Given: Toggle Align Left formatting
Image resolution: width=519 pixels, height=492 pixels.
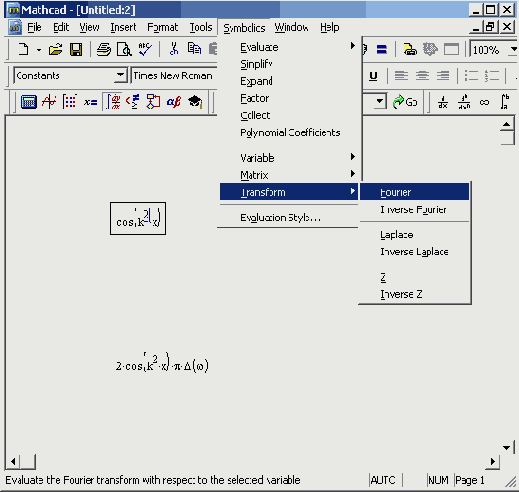Looking at the screenshot, I should [401, 76].
